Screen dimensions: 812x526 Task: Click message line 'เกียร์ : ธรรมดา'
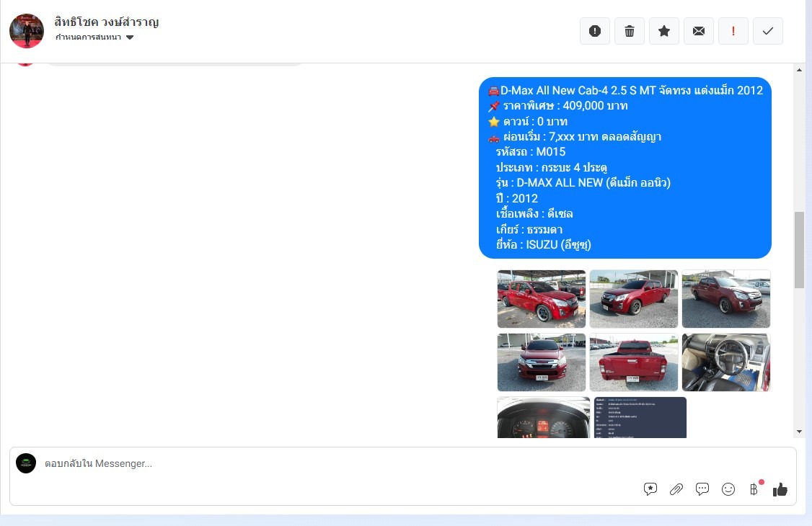(x=529, y=230)
